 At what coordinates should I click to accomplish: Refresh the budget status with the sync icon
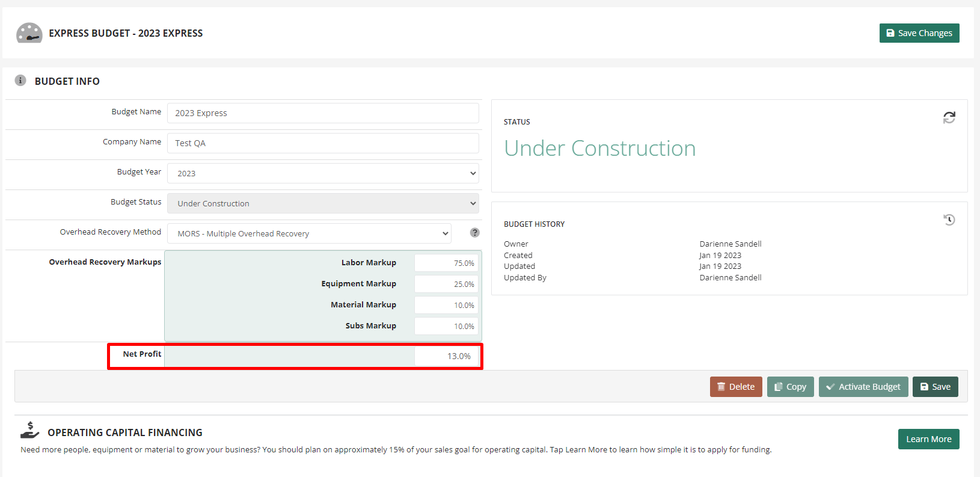pyautogui.click(x=949, y=118)
